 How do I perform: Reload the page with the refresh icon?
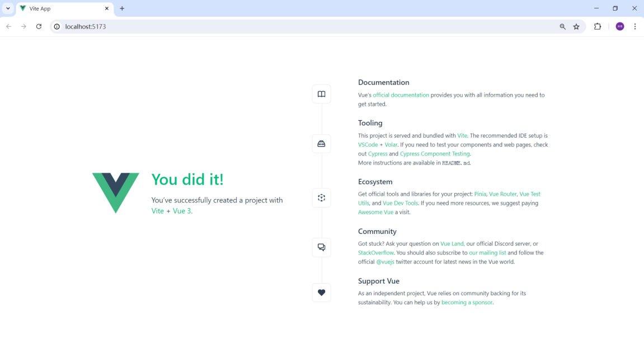point(39,26)
